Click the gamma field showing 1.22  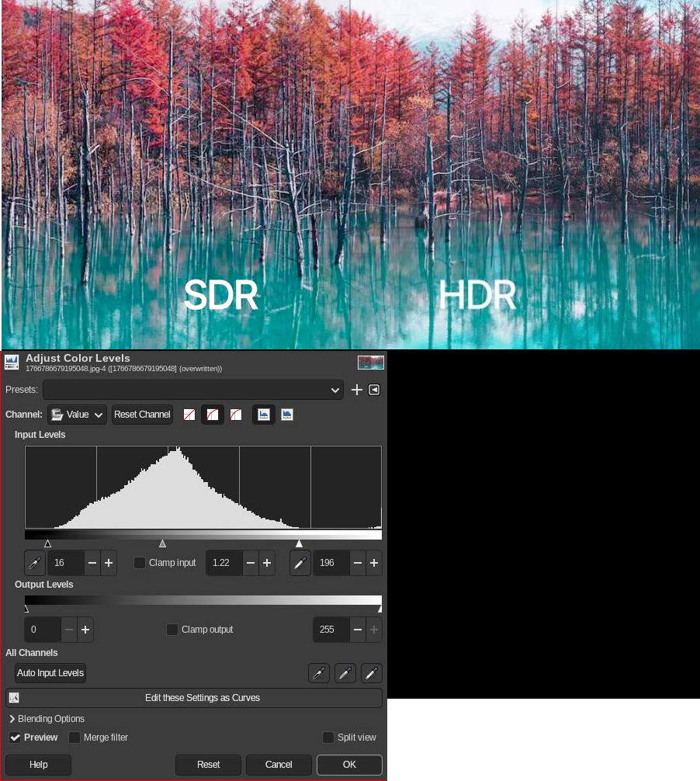click(x=224, y=563)
